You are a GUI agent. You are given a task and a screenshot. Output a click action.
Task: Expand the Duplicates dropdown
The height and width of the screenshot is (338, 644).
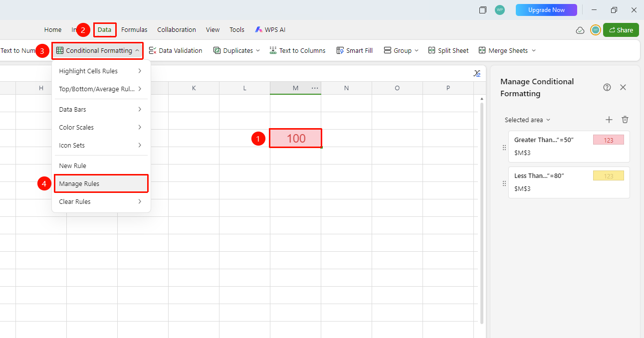point(236,50)
